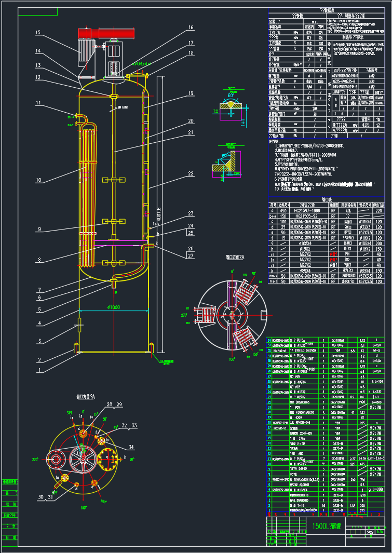The image size is (392, 553).
Task: Select the yellow hatched V-groove weld detail
Action: pyautogui.click(x=231, y=105)
